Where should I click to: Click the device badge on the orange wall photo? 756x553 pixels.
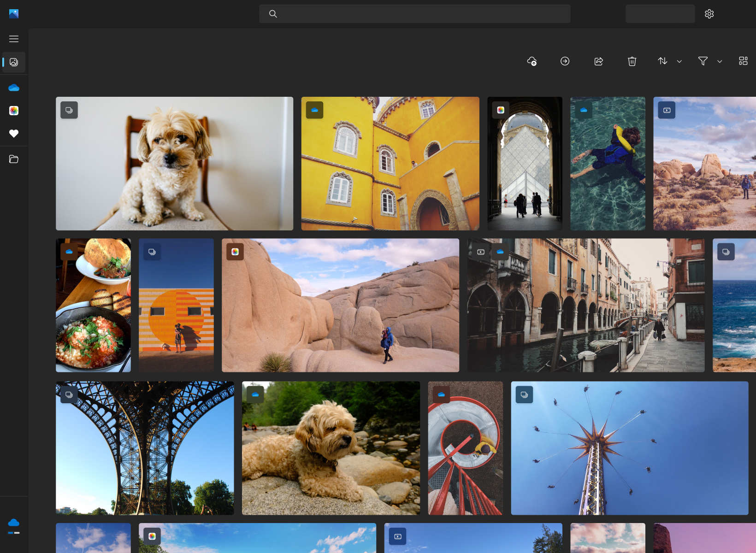pyautogui.click(x=152, y=252)
